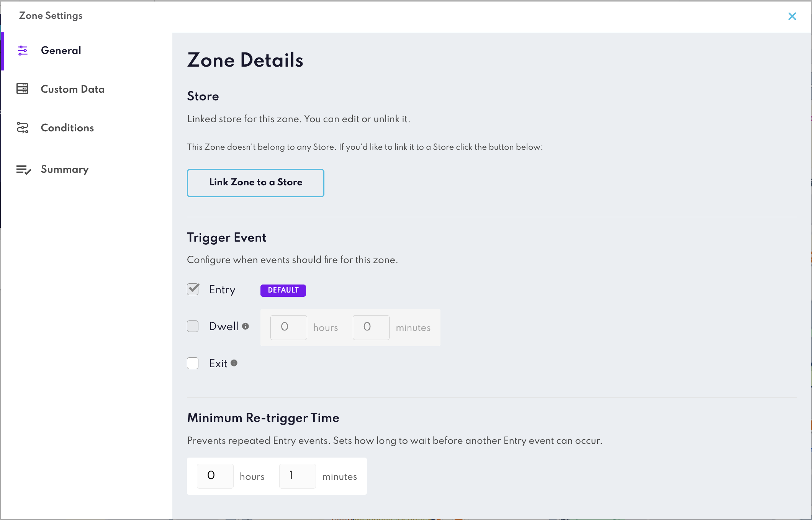Go to the Summary tab

point(65,169)
